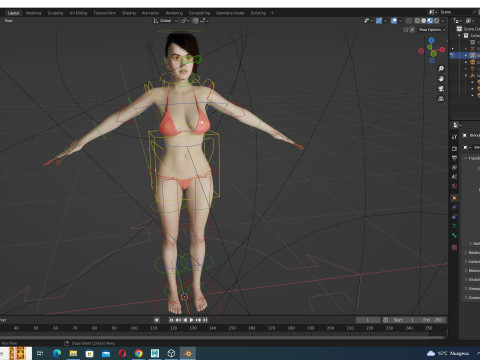Open Pose Options dropdown
The width and height of the screenshot is (480, 360).
tap(432, 30)
